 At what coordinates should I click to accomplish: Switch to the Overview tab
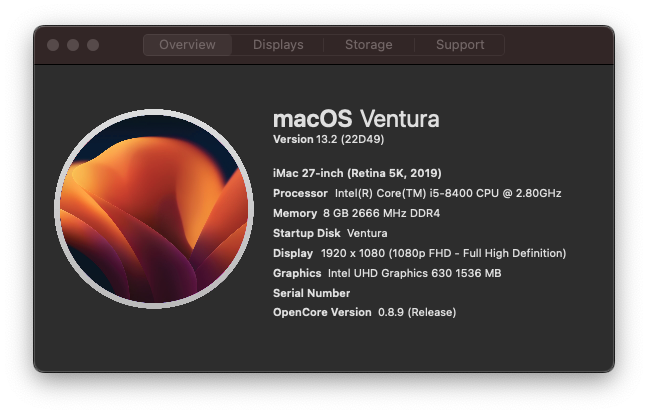coord(187,45)
